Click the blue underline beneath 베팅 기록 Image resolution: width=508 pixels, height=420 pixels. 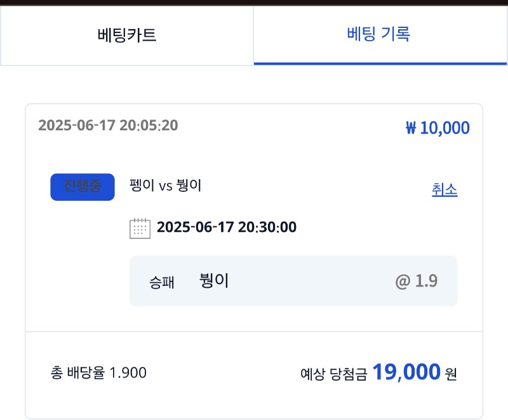click(380, 64)
